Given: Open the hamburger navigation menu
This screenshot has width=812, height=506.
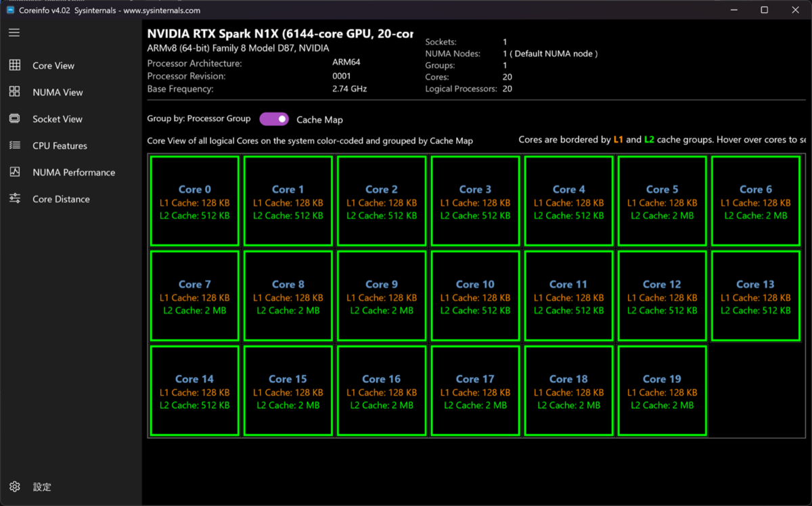Looking at the screenshot, I should coord(14,32).
